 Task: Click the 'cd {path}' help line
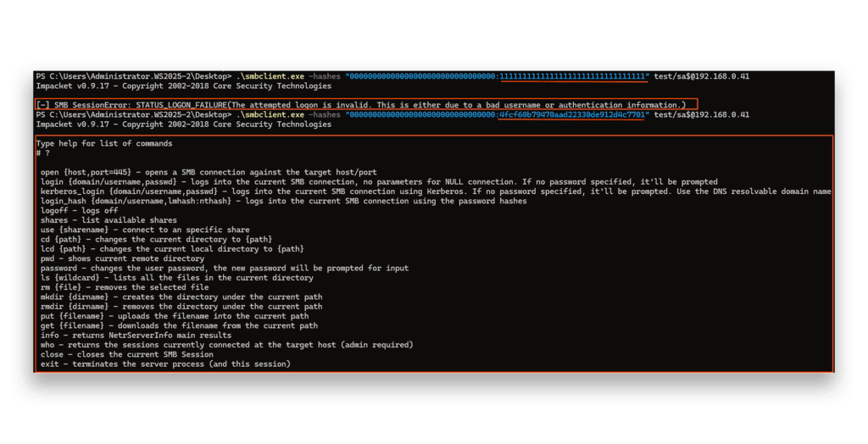(x=156, y=239)
